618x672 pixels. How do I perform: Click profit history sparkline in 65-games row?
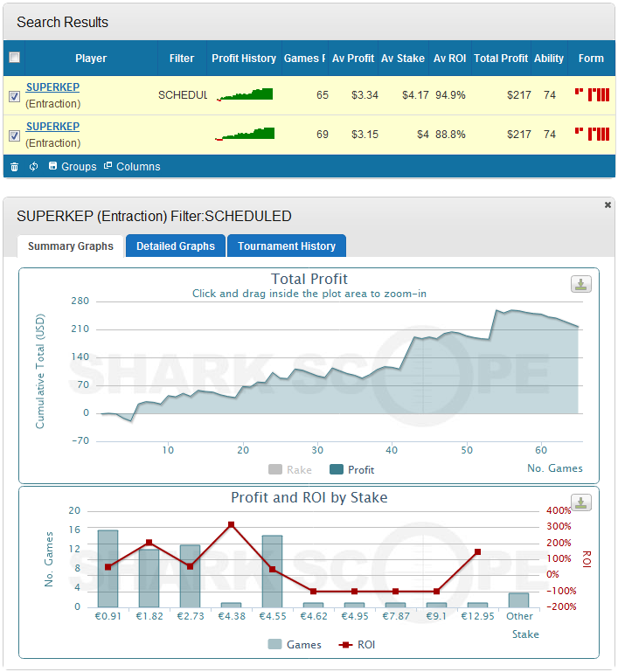tap(245, 94)
